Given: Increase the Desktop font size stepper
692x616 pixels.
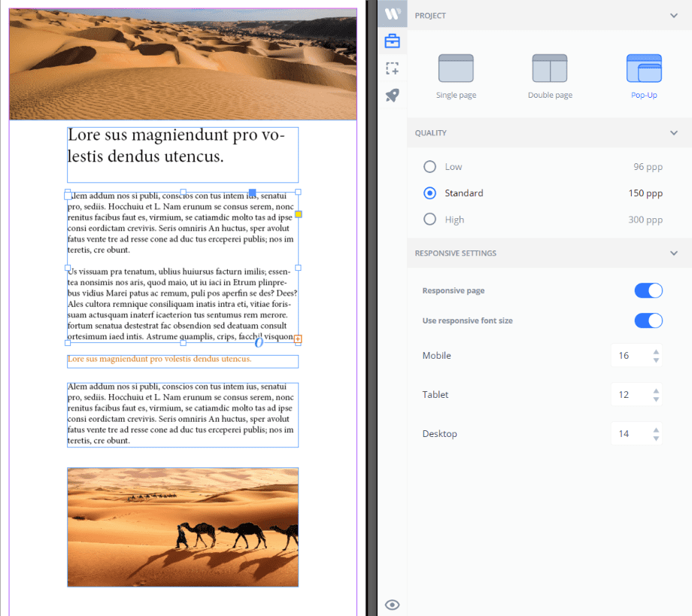Looking at the screenshot, I should [656, 429].
